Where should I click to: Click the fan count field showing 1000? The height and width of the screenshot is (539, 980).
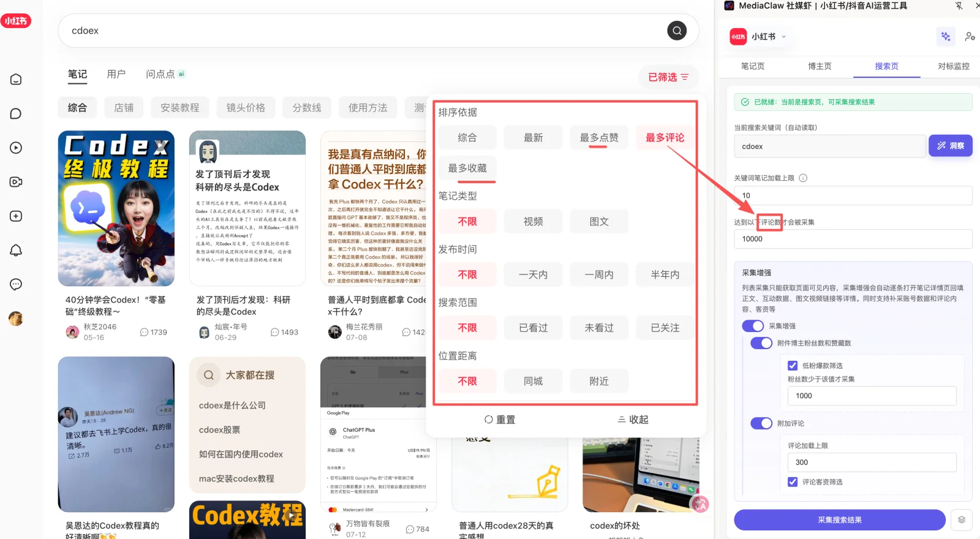point(872,396)
